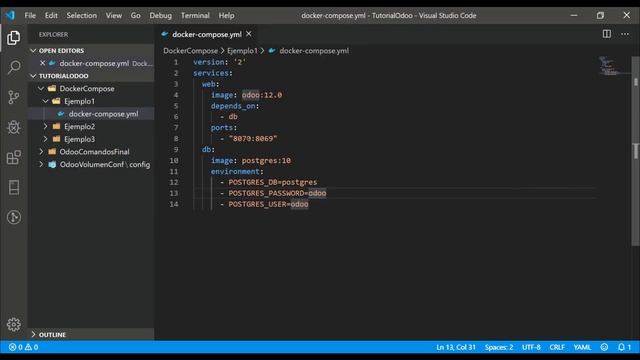
Task: Select docker-compose.yml in the file tree
Action: [x=91, y=114]
